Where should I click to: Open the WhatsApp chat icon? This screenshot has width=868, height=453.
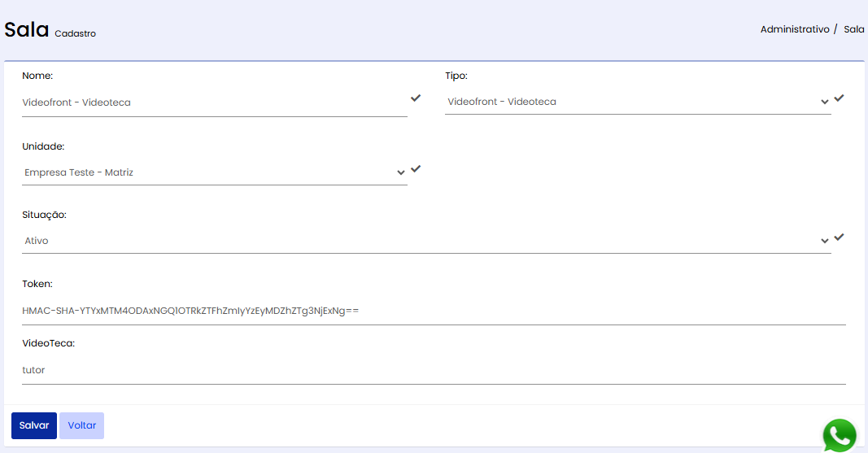click(x=840, y=435)
